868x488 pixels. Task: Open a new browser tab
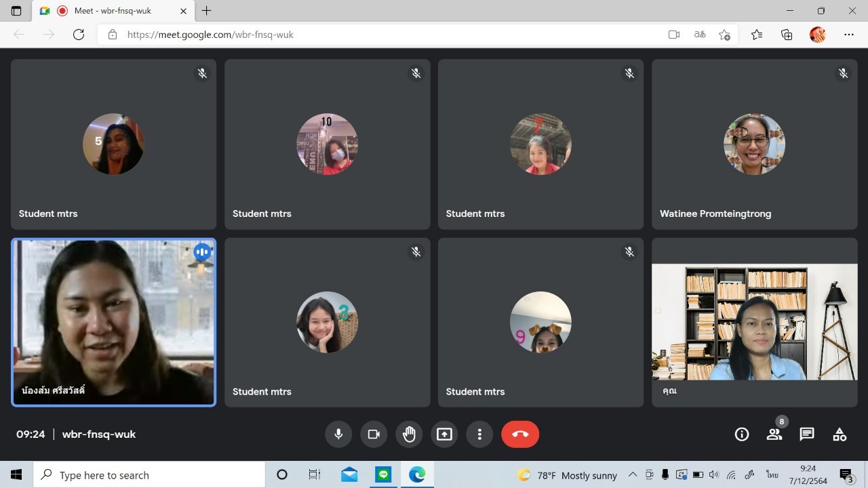(207, 11)
